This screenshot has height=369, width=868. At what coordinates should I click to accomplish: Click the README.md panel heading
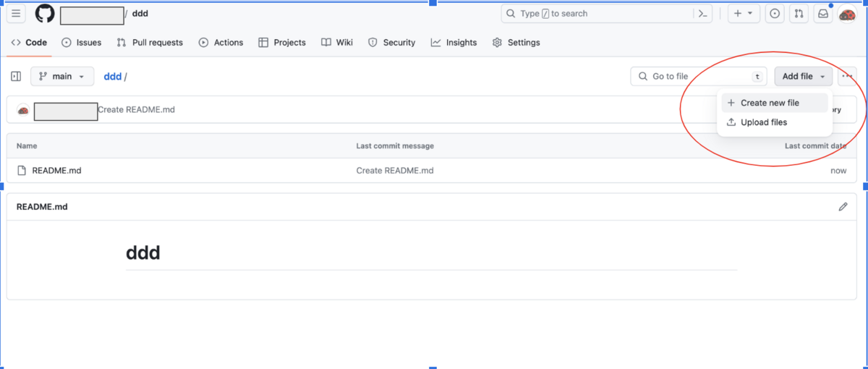pos(42,207)
